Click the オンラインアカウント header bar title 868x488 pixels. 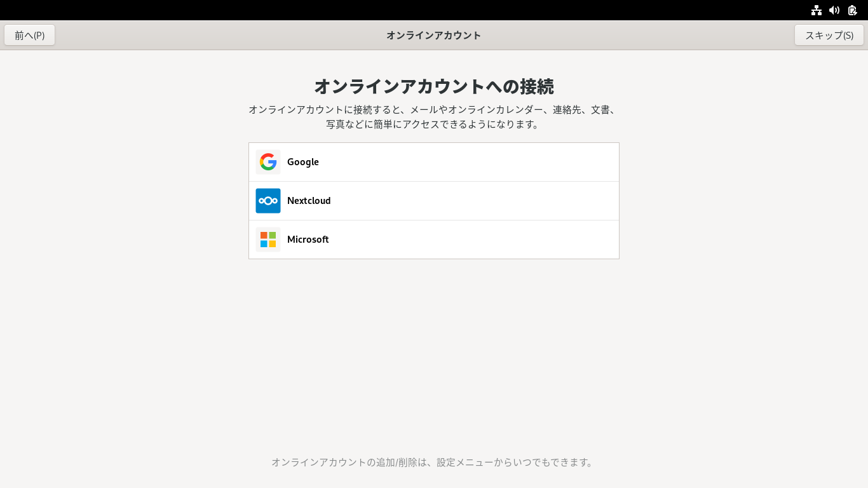coord(434,35)
